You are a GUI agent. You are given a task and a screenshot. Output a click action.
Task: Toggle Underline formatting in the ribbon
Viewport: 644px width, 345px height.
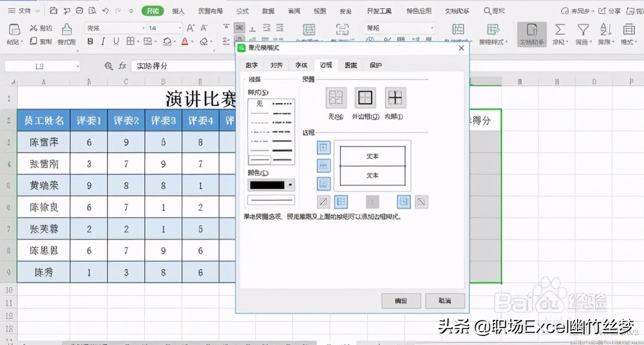pos(116,41)
